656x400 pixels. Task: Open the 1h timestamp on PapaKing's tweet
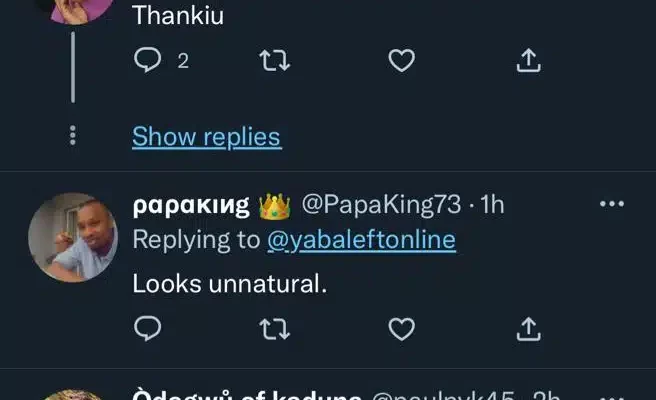coord(493,206)
